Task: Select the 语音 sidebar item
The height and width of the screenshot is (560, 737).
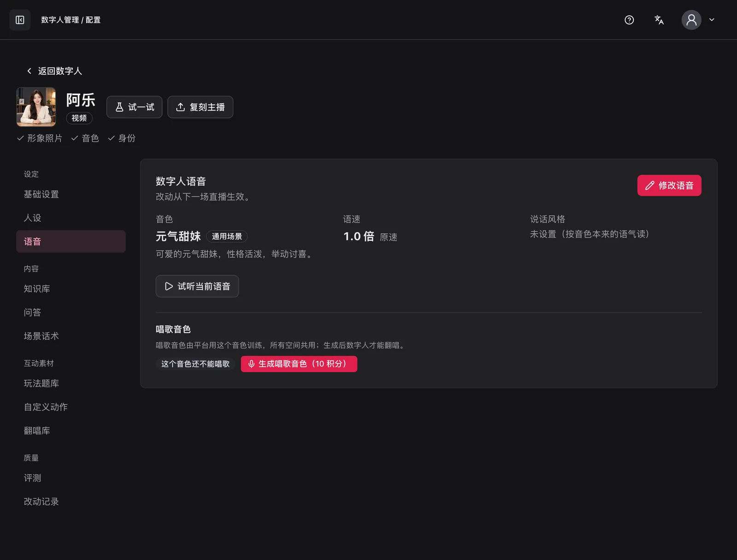Action: [x=71, y=241]
